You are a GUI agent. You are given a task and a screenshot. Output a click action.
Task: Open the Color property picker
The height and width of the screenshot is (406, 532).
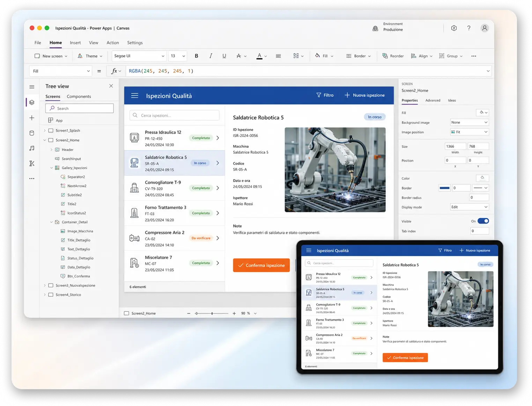point(482,178)
